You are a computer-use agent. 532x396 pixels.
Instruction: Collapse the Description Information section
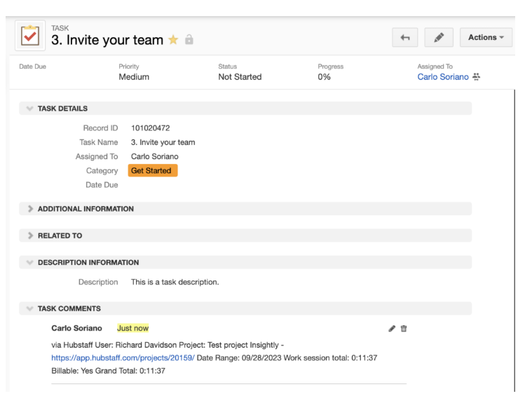tap(29, 263)
